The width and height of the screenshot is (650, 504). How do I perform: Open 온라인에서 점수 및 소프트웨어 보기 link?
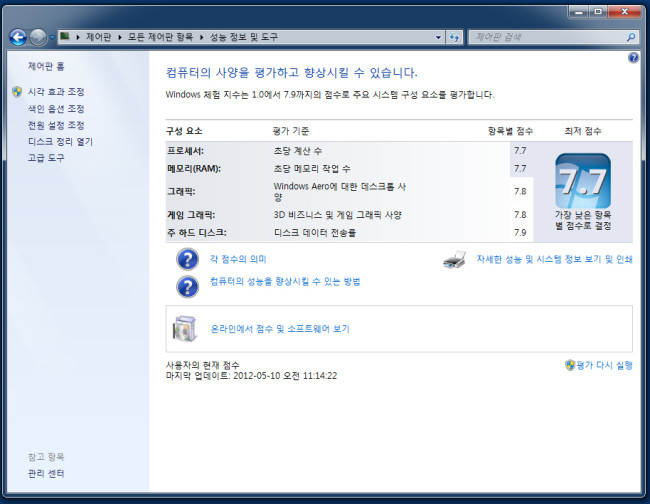[x=280, y=329]
